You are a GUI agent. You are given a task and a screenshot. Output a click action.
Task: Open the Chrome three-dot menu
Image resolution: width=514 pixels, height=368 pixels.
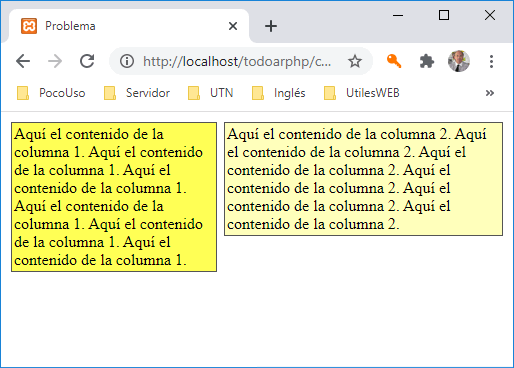[x=491, y=61]
